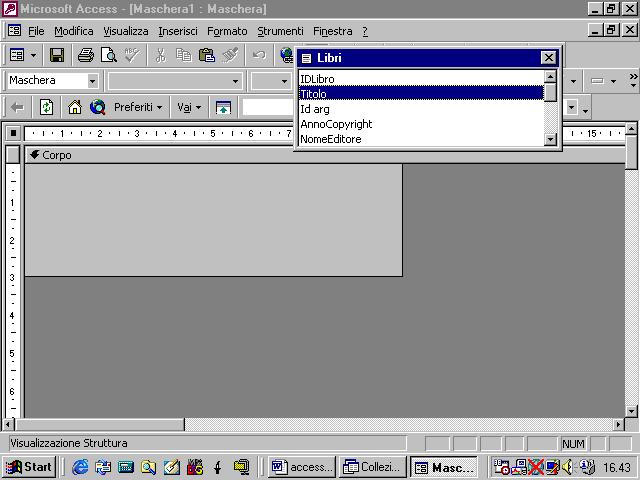Click the form view icon in toolbar
The height and width of the screenshot is (480, 640).
17,55
